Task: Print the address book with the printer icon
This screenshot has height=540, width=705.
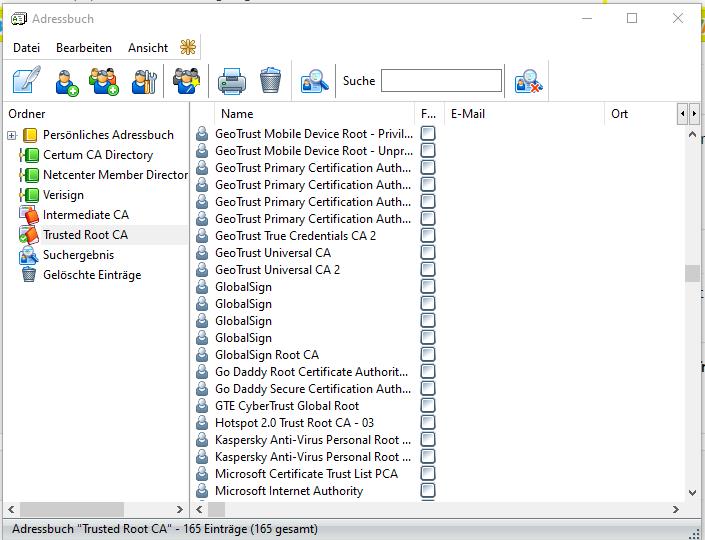Action: (x=232, y=81)
